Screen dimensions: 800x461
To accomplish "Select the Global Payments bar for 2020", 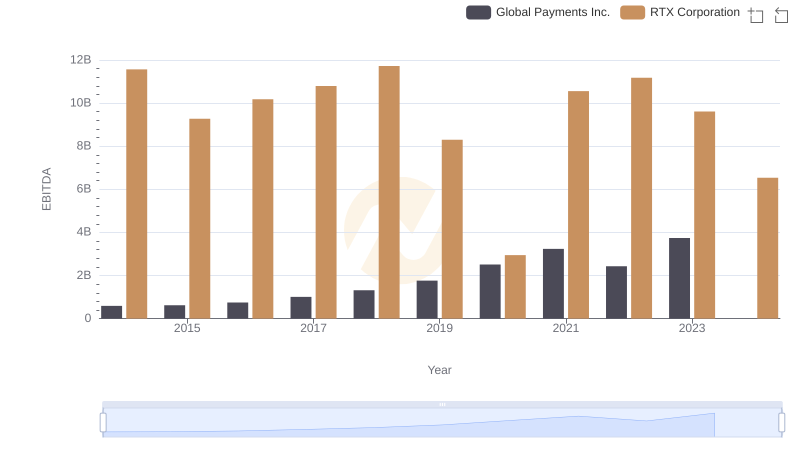I will point(490,291).
